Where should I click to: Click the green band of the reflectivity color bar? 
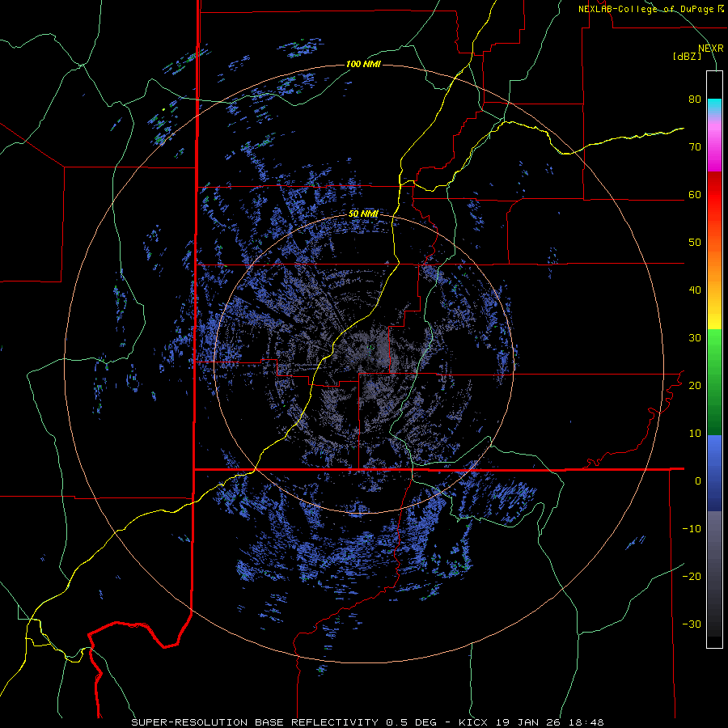714,382
